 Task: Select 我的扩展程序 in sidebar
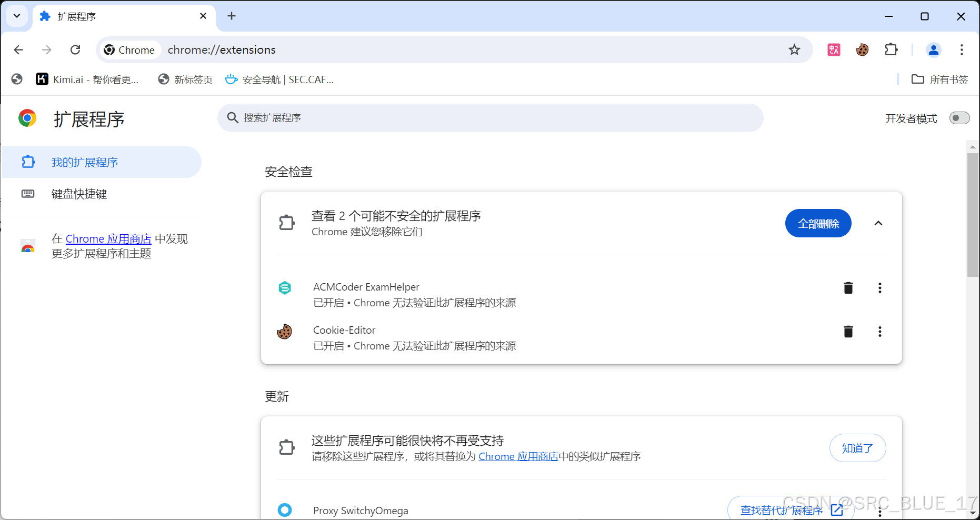pyautogui.click(x=102, y=162)
